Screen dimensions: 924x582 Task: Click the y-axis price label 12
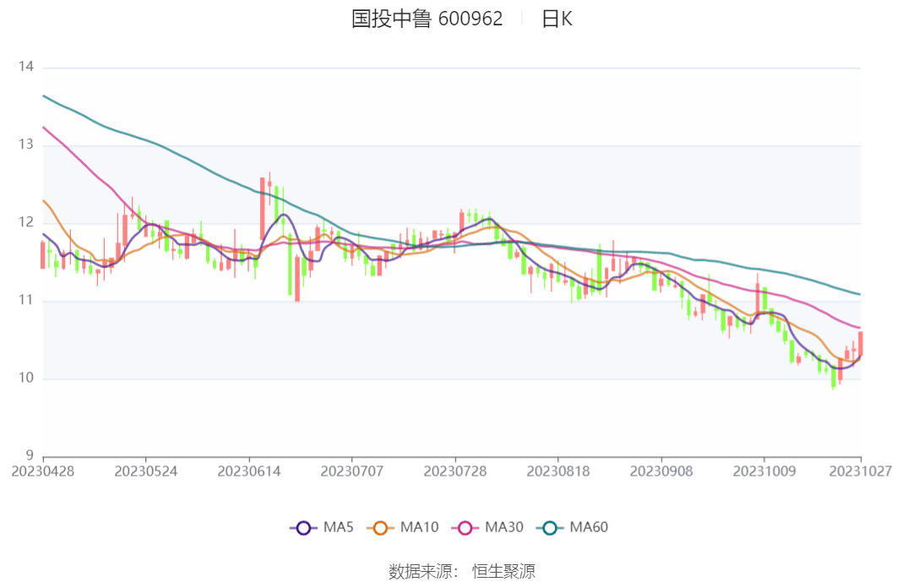click(x=25, y=223)
